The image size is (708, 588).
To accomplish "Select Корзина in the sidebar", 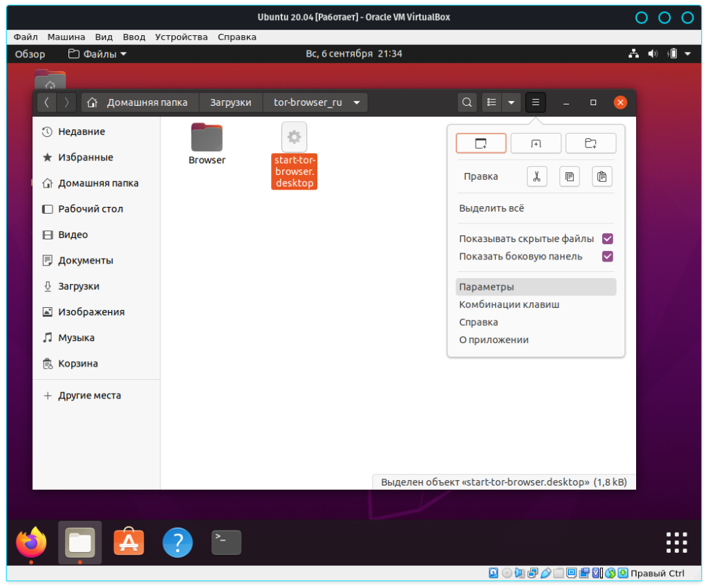I will pos(77,363).
